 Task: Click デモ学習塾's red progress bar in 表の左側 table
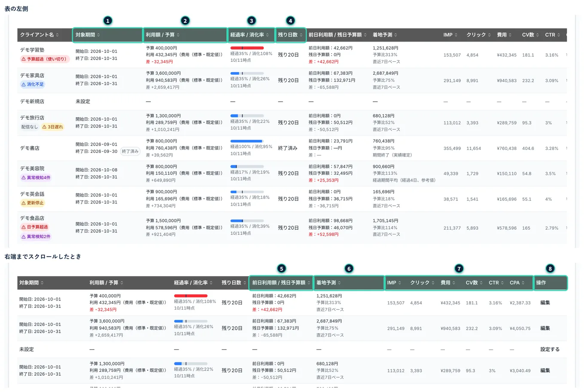[247, 48]
